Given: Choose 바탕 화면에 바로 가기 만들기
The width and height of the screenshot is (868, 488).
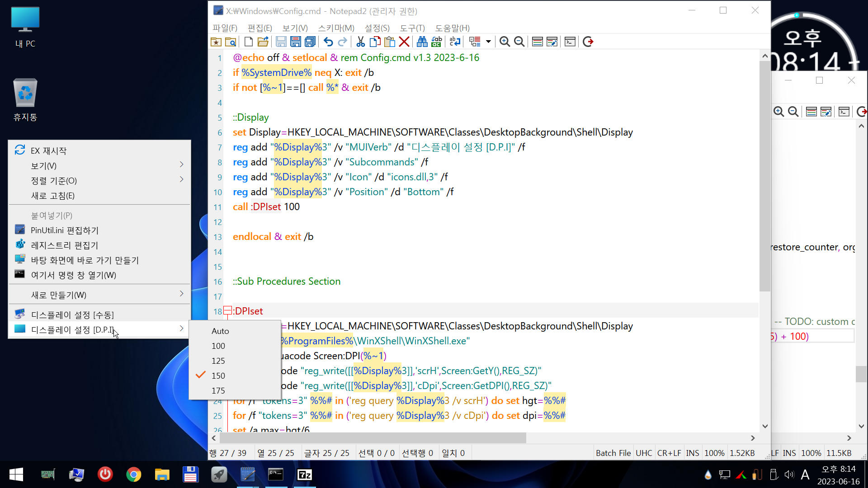Looking at the screenshot, I should (x=99, y=260).
